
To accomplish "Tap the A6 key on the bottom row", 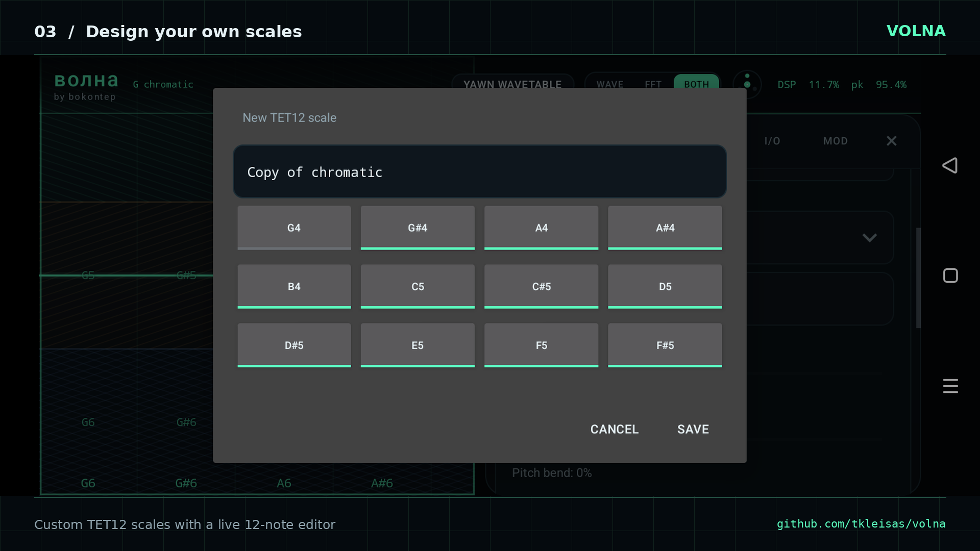I will 284,483.
